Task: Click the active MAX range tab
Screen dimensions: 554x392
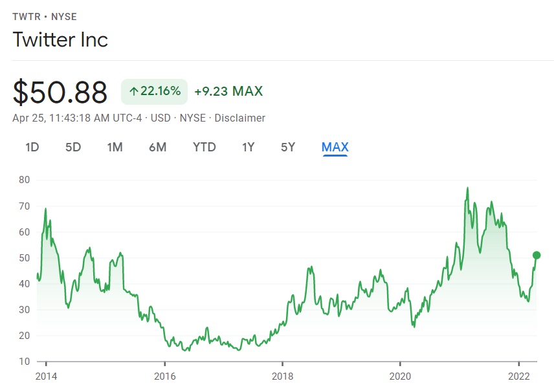Action: pos(335,147)
